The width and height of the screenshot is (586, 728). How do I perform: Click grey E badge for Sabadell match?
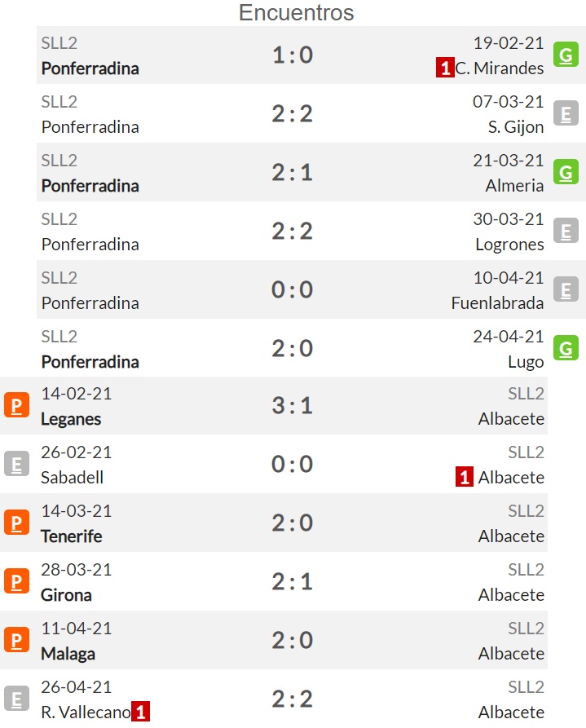[17, 464]
